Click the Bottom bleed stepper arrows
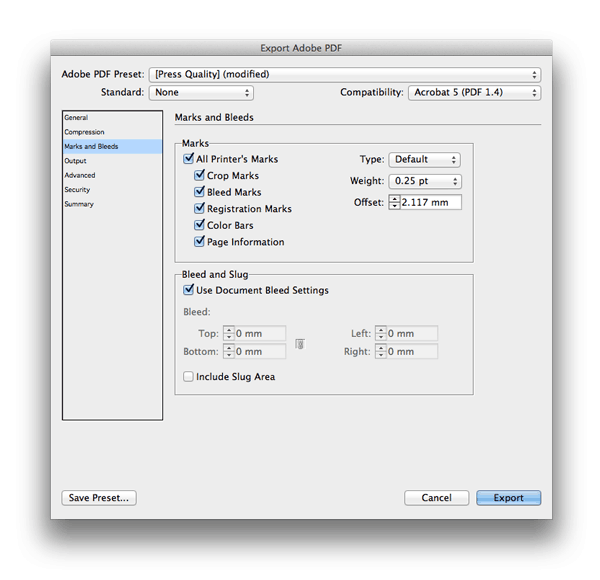 click(x=229, y=351)
